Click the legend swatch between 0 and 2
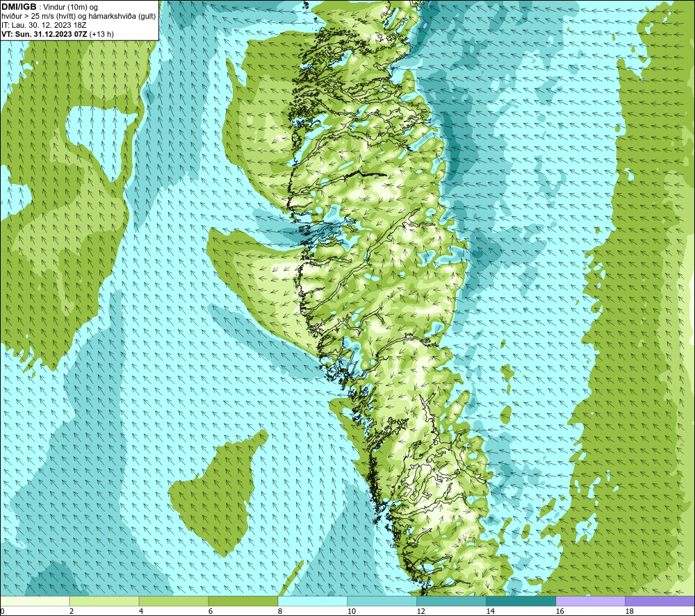The width and height of the screenshot is (695, 616). [x=35, y=601]
